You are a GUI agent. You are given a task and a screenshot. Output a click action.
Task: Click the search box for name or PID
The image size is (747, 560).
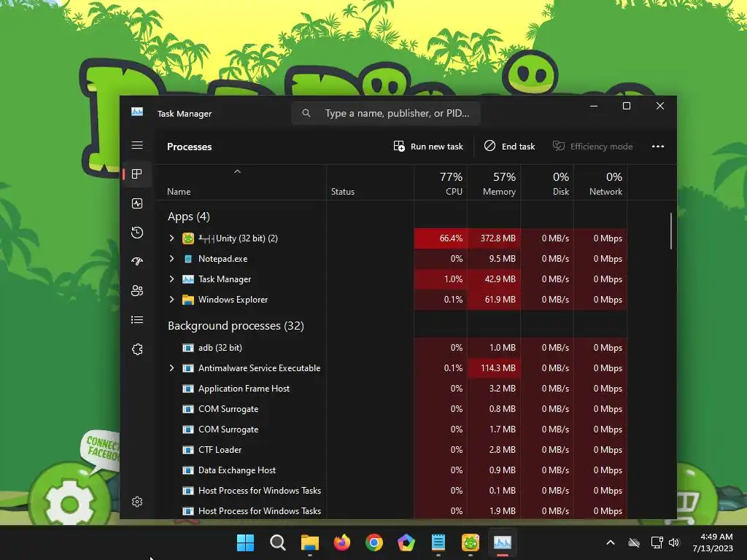pyautogui.click(x=385, y=113)
